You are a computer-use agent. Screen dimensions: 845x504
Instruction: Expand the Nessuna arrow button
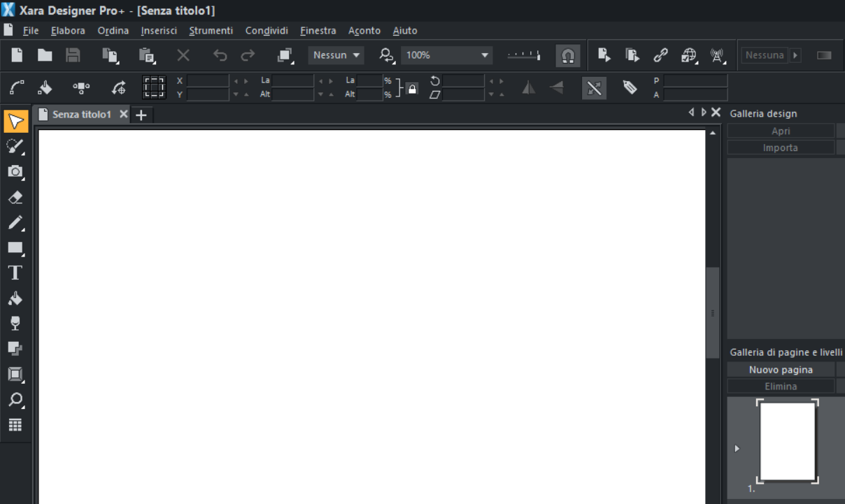[x=795, y=55]
